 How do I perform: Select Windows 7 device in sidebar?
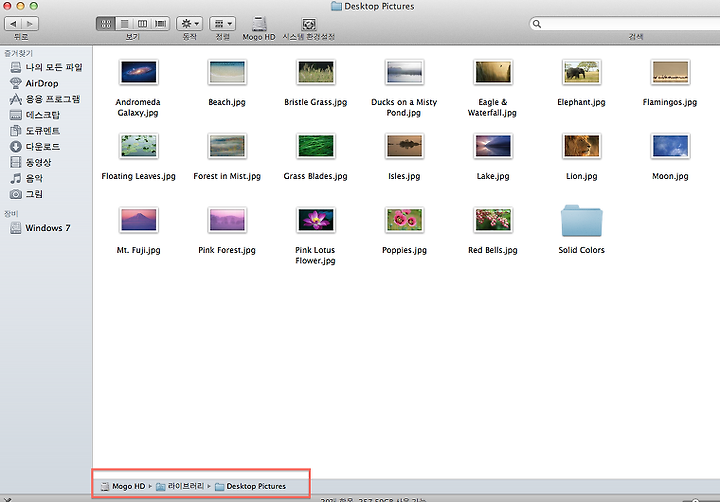point(40,228)
